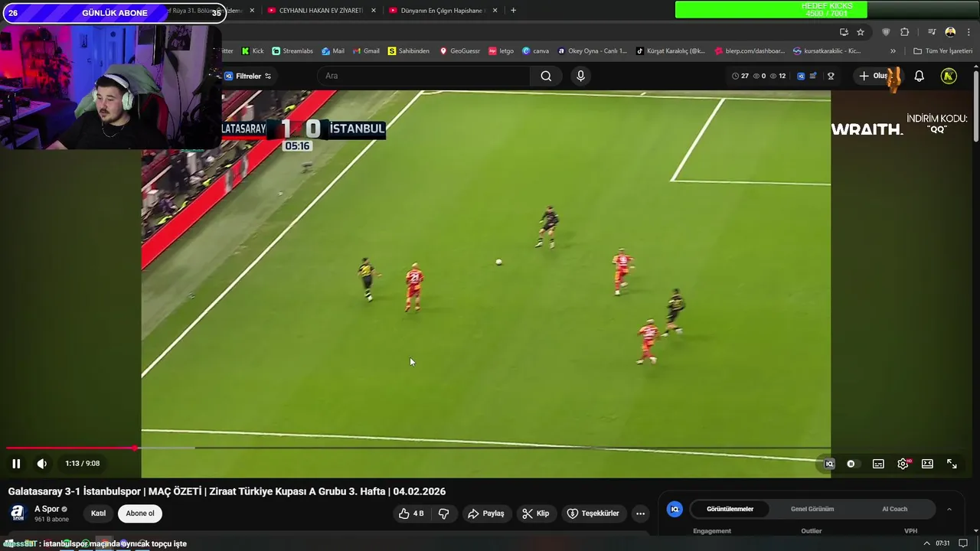Image resolution: width=980 pixels, height=551 pixels.
Task: Select Görüntülenmeler tab in vidIQ panel
Action: pyautogui.click(x=730, y=509)
